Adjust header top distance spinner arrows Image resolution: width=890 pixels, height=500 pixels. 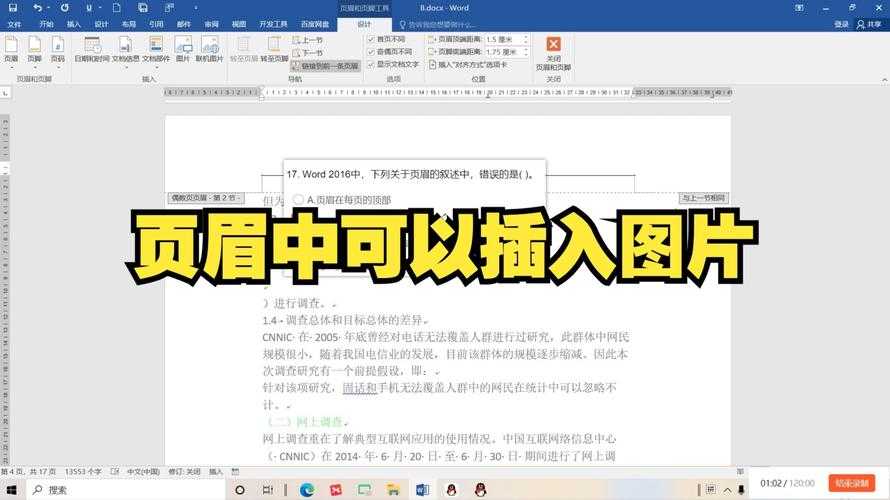click(x=526, y=39)
